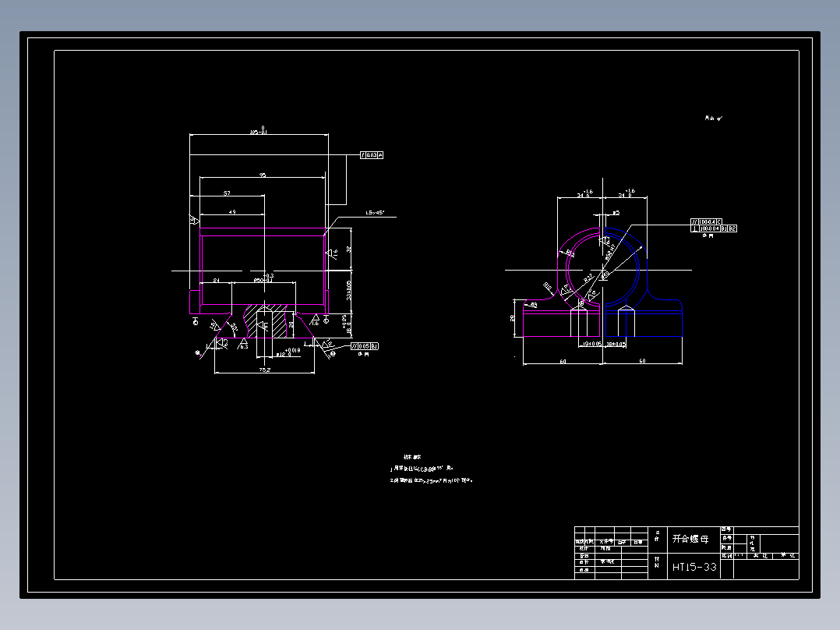This screenshot has height=630, width=840.
Task: Click the first technical requirement note line
Action: 422,469
